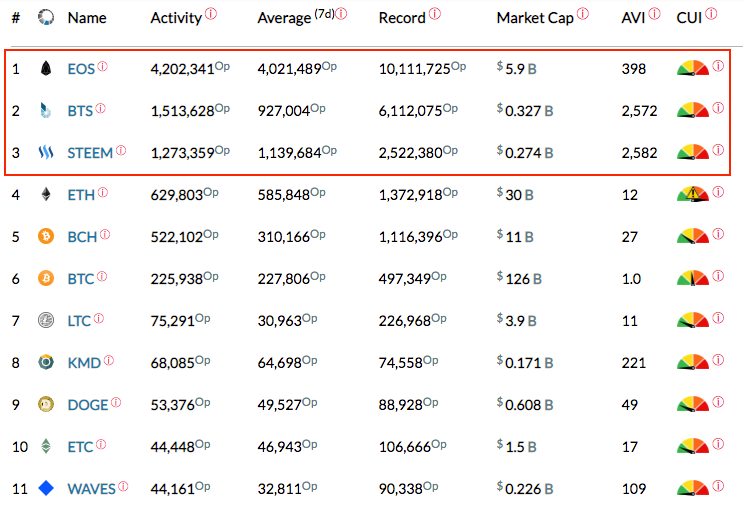Select ETH market cap $30 B

click(515, 194)
